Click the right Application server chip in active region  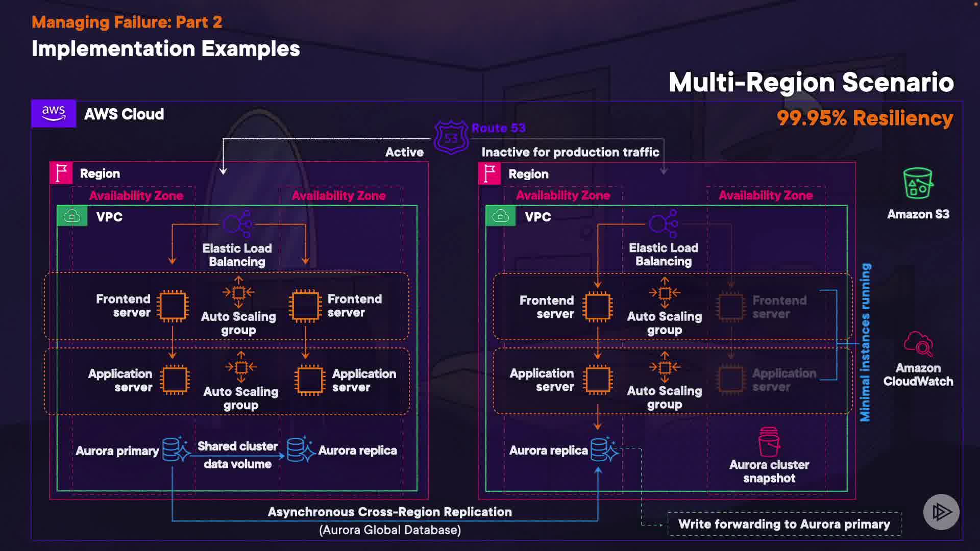309,380
